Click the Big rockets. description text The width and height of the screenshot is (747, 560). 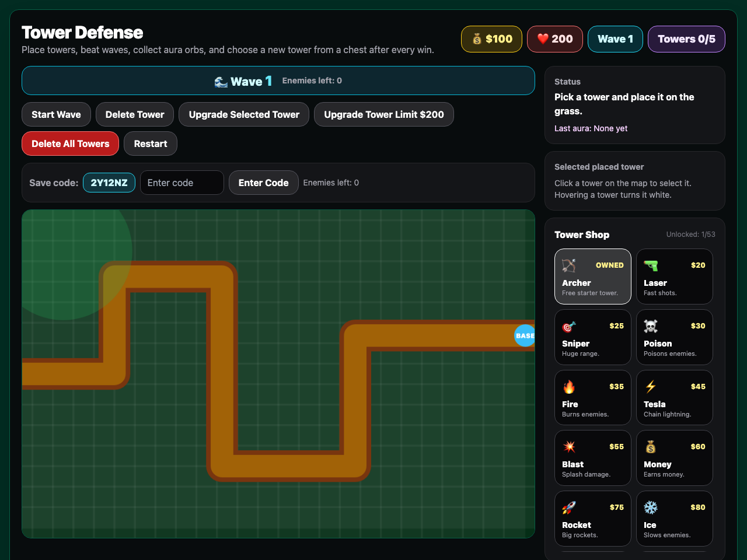580,535
